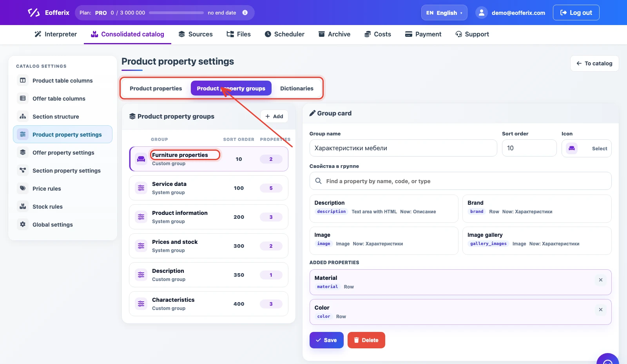Image resolution: width=627 pixels, height=364 pixels.
Task: Open the Support navigation item
Action: tap(472, 34)
